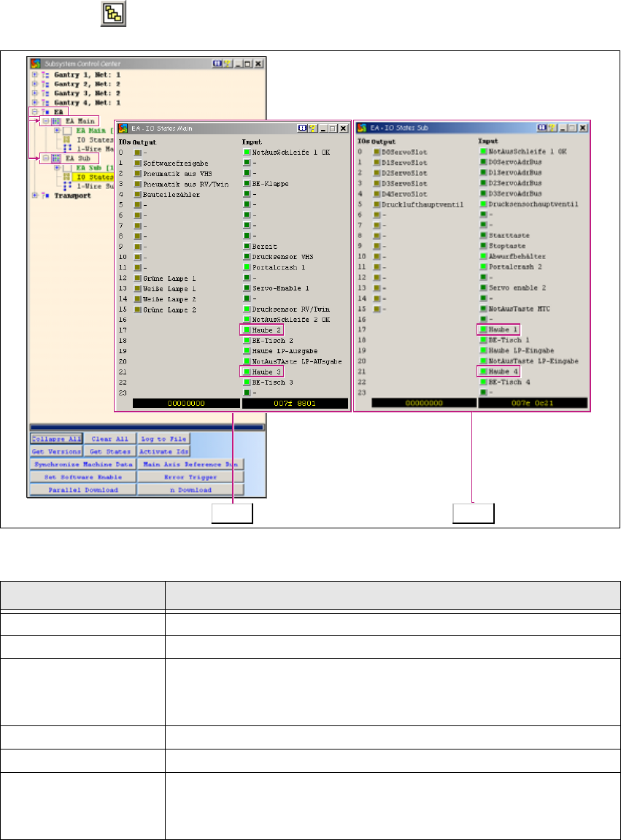Collapse the EA tree node

[x=35, y=112]
